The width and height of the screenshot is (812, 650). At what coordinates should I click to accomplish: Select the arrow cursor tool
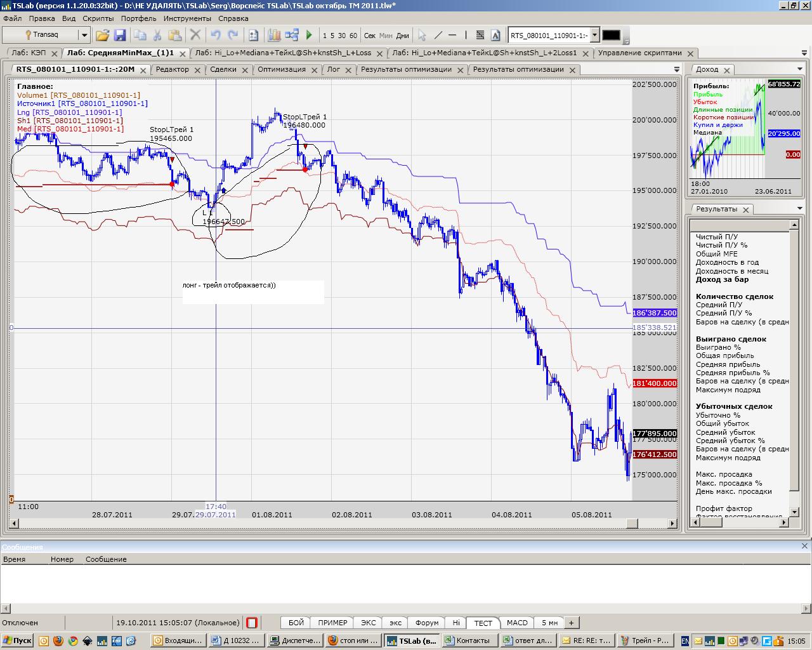click(x=422, y=36)
